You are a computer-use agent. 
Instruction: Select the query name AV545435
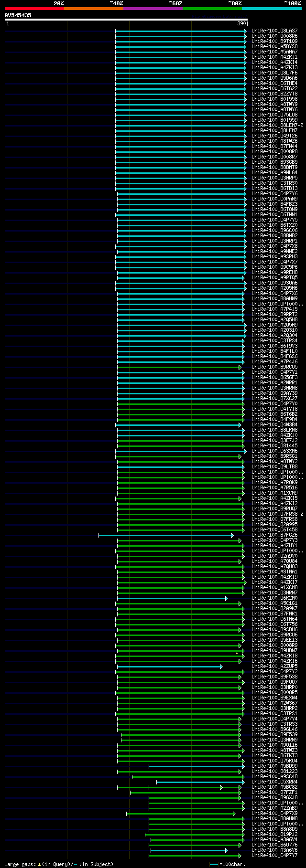tap(18, 15)
